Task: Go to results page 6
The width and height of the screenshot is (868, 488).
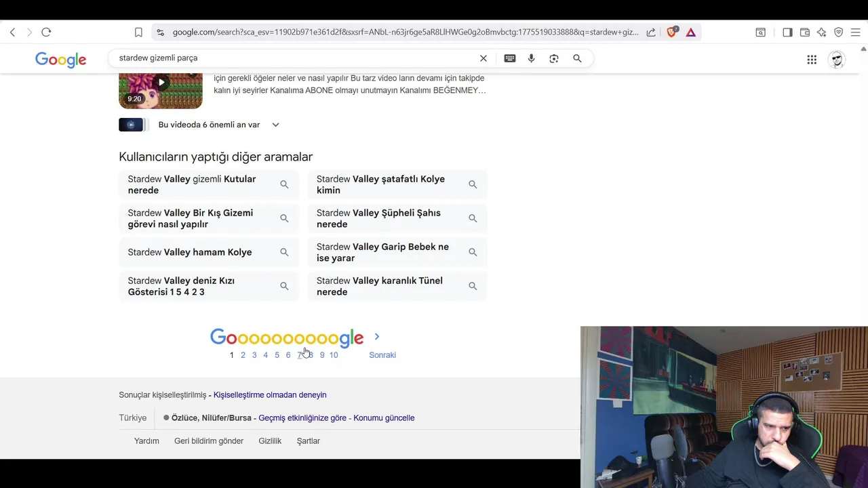Action: tap(288, 355)
